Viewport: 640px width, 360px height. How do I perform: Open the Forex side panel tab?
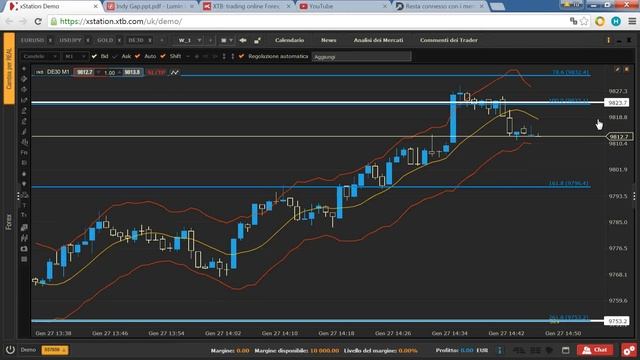click(9, 221)
